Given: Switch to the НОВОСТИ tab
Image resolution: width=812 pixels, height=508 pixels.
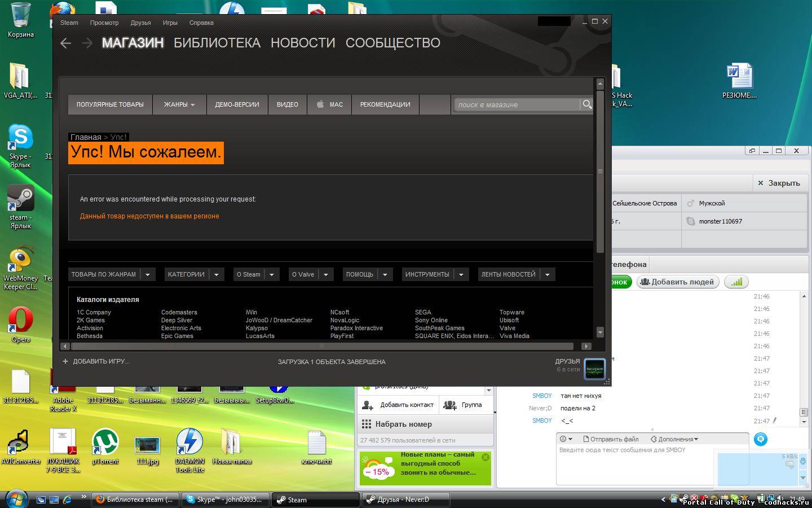Looking at the screenshot, I should tap(303, 43).
